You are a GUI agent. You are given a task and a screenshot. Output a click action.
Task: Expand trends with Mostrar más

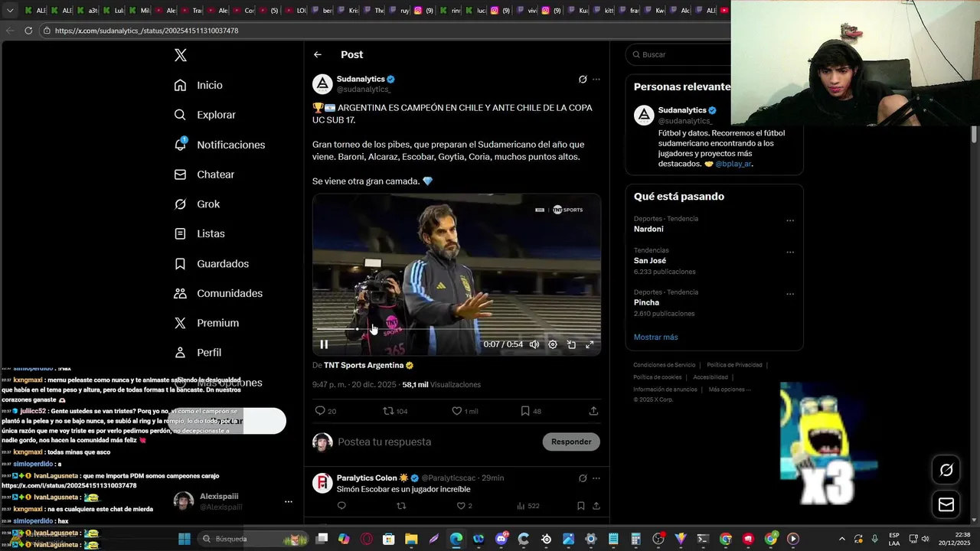(655, 337)
